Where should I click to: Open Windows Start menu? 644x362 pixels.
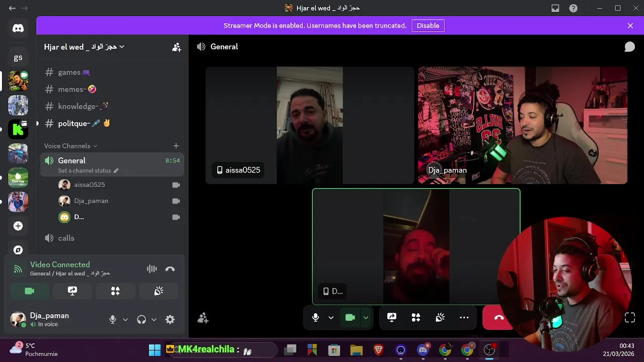tap(154, 350)
